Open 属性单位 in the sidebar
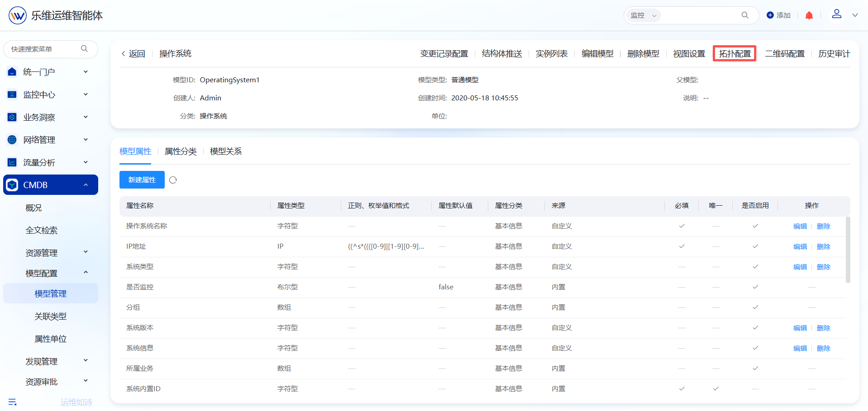Viewport: 868px width, 411px height. (51, 339)
